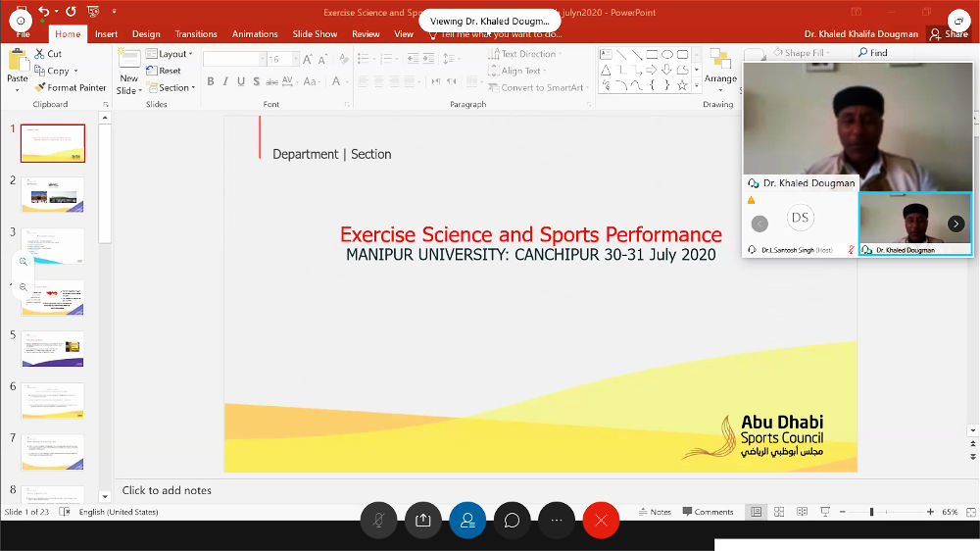Image resolution: width=980 pixels, height=551 pixels.
Task: Click Increase Font Size icon
Action: point(307,60)
